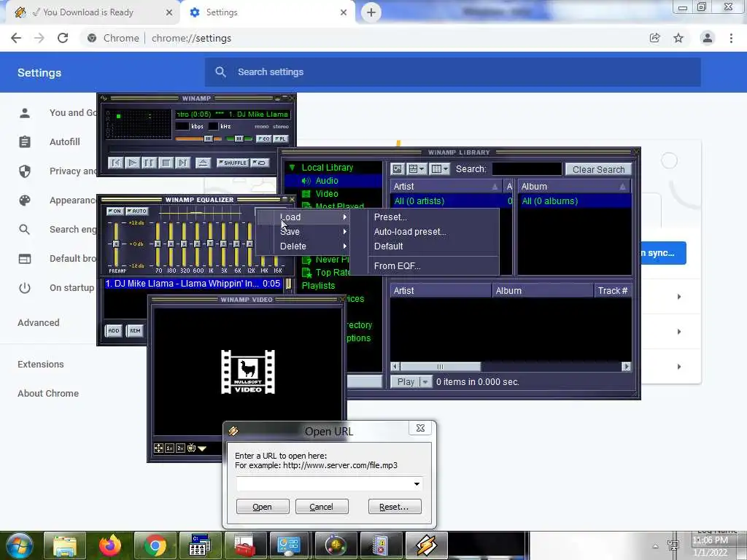Open the columns dropdown in Library toolbar
This screenshot has height=560, width=747.
coord(440,169)
